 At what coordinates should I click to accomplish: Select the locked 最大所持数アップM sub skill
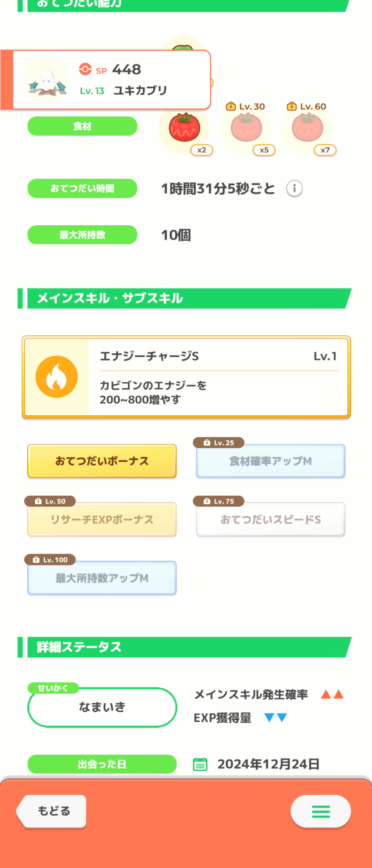point(102,578)
